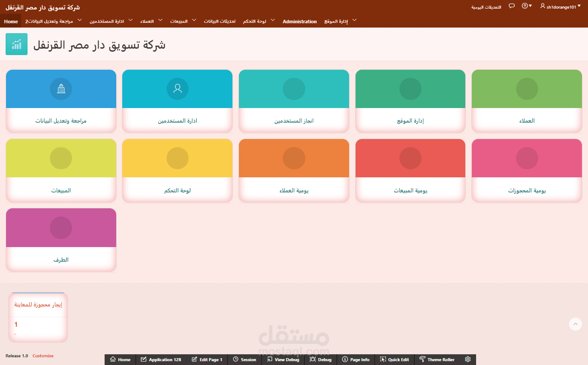
Task: Open the feedback speech bubble icon
Action: click(512, 6)
